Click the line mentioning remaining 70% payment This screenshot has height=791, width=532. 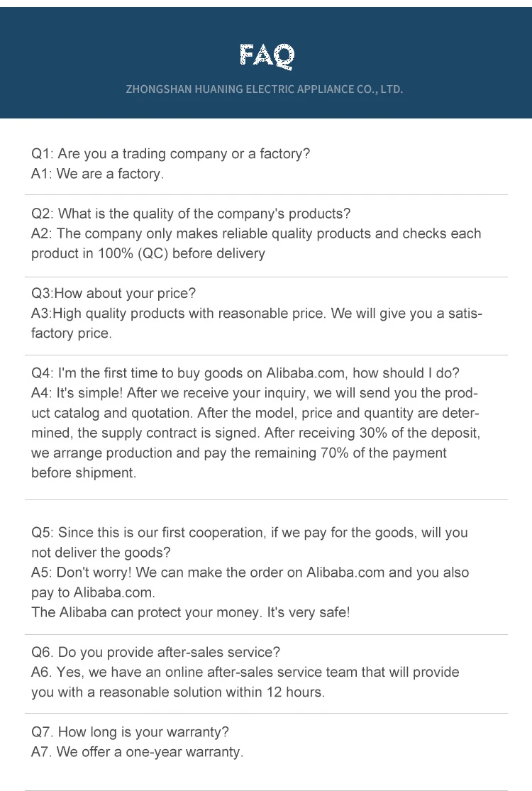[239, 453]
